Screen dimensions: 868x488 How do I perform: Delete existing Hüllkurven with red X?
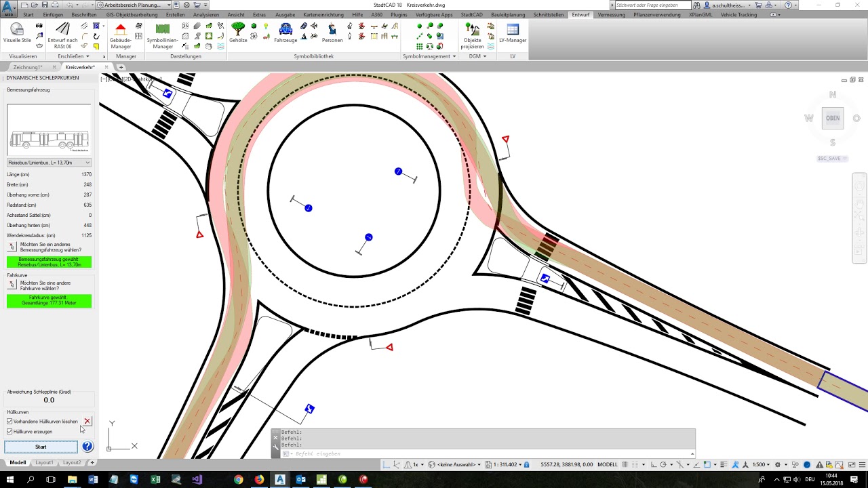[87, 422]
